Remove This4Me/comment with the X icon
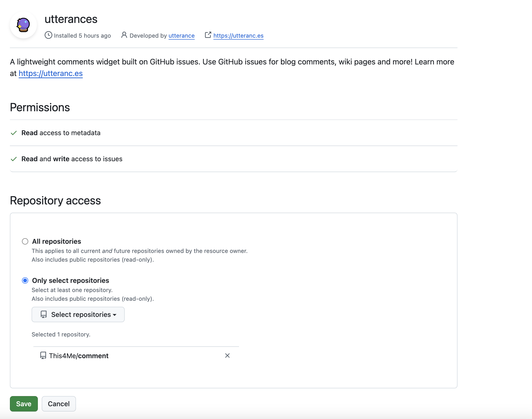The height and width of the screenshot is (419, 532). [x=227, y=356]
